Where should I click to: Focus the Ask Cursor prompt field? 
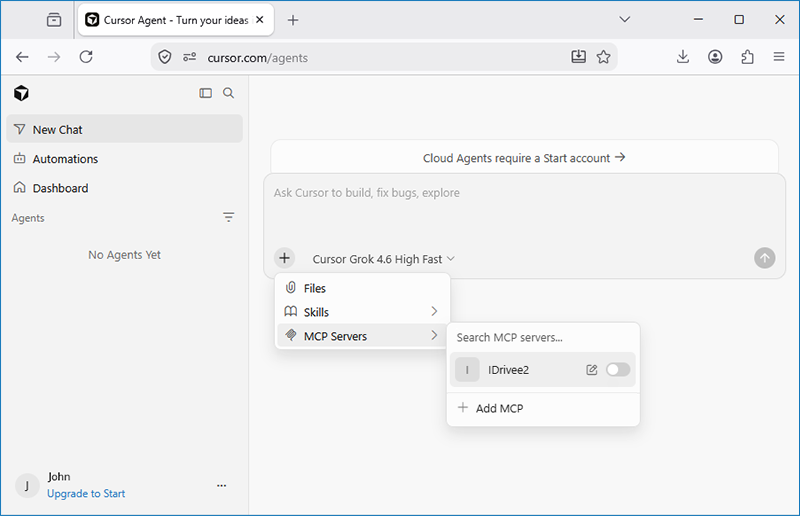524,209
